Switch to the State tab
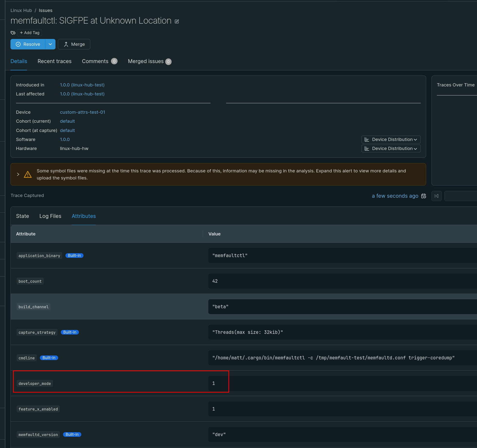Image resolution: width=477 pixels, height=448 pixels. pos(22,216)
